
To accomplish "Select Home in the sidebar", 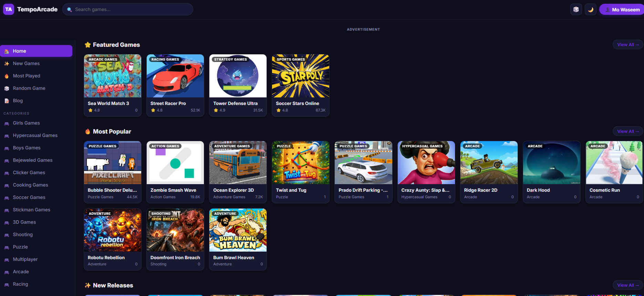I will (x=36, y=51).
